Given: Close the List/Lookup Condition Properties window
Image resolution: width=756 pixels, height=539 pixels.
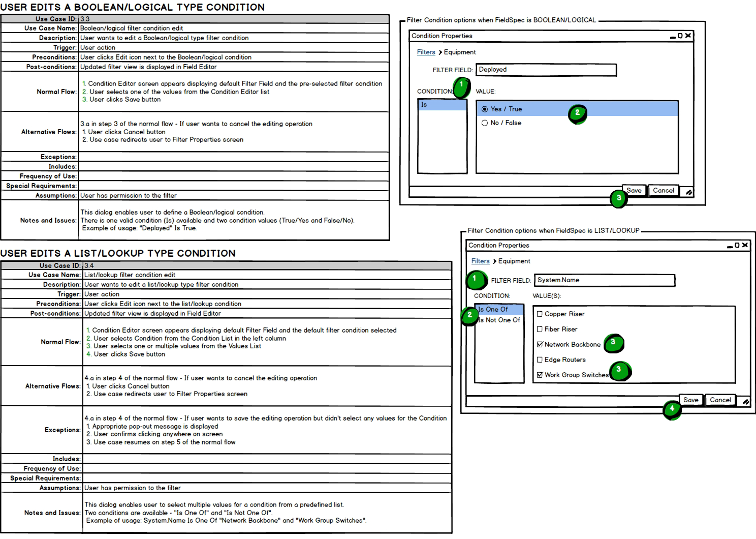Looking at the screenshot, I should pyautogui.click(x=745, y=245).
